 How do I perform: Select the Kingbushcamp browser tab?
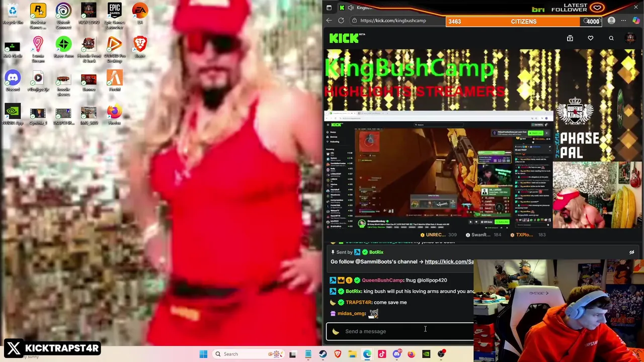tap(357, 8)
